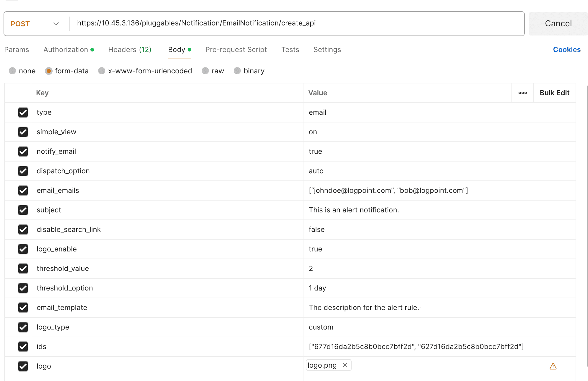Click the Cancel button
This screenshot has width=588, height=381.
[x=558, y=23]
